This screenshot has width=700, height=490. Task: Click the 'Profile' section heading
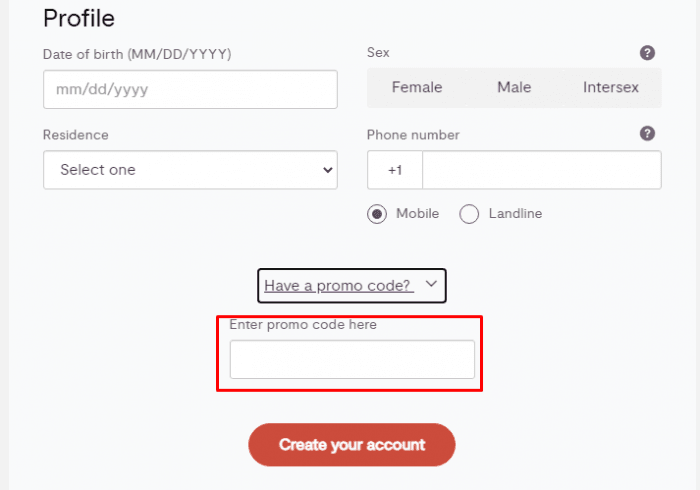click(x=79, y=18)
